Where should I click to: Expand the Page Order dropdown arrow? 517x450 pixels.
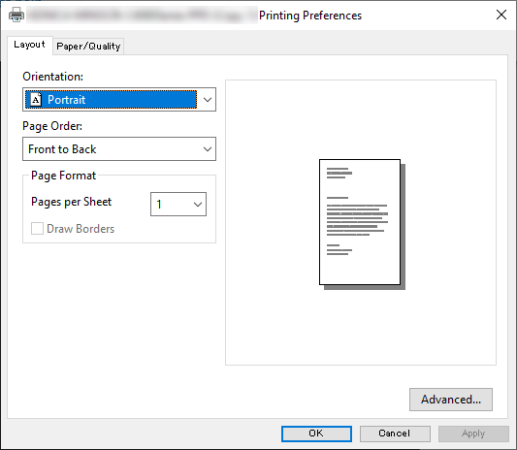[207, 149]
